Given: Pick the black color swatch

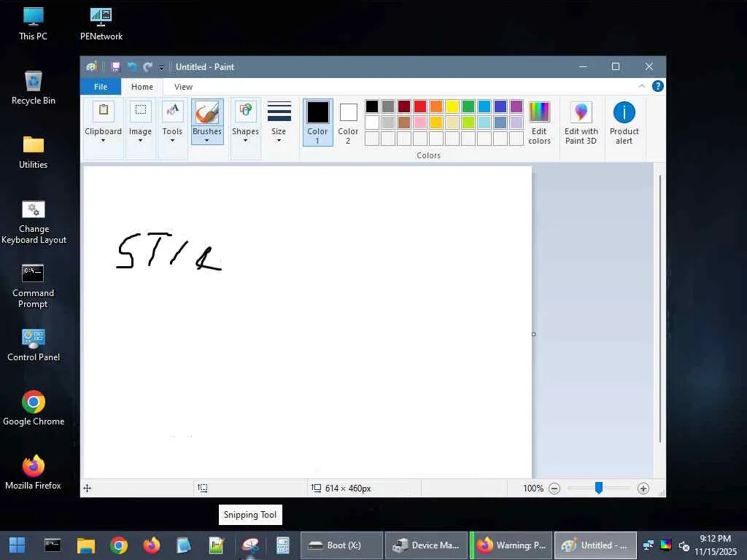Looking at the screenshot, I should click(x=372, y=106).
